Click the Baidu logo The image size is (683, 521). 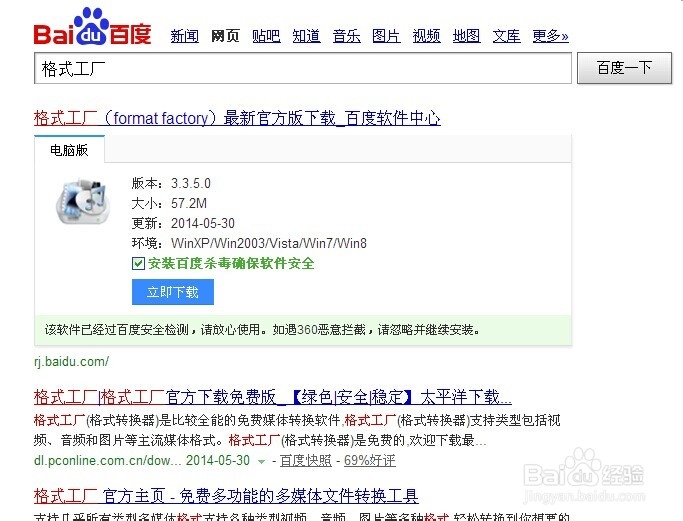tap(92, 27)
